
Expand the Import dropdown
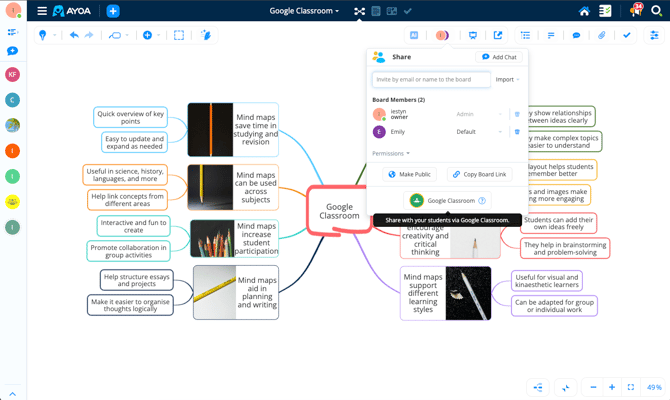coord(507,79)
